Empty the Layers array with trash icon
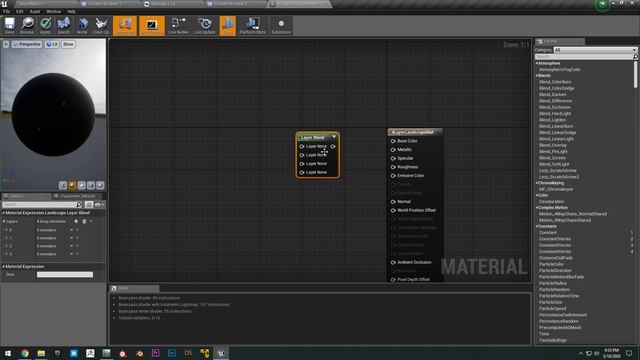The height and width of the screenshot is (360, 640). pos(84,222)
